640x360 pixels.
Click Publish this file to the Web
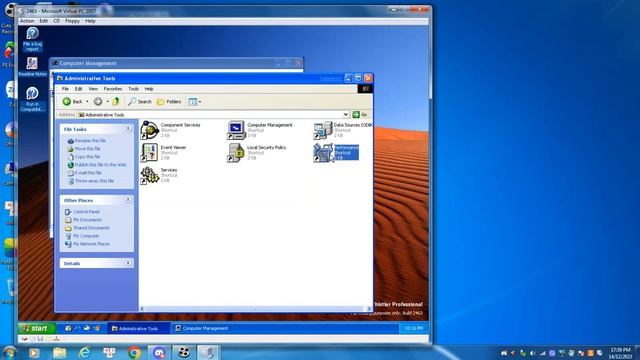[x=100, y=164]
